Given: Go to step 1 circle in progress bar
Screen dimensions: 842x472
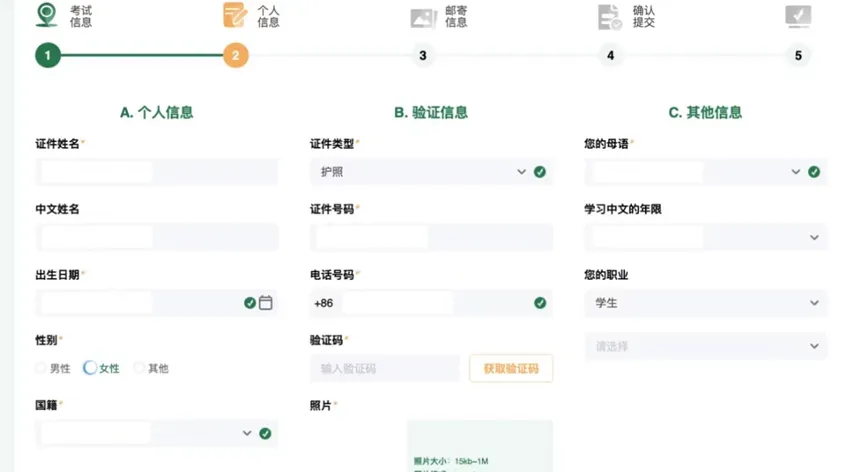Looking at the screenshot, I should pyautogui.click(x=47, y=56).
